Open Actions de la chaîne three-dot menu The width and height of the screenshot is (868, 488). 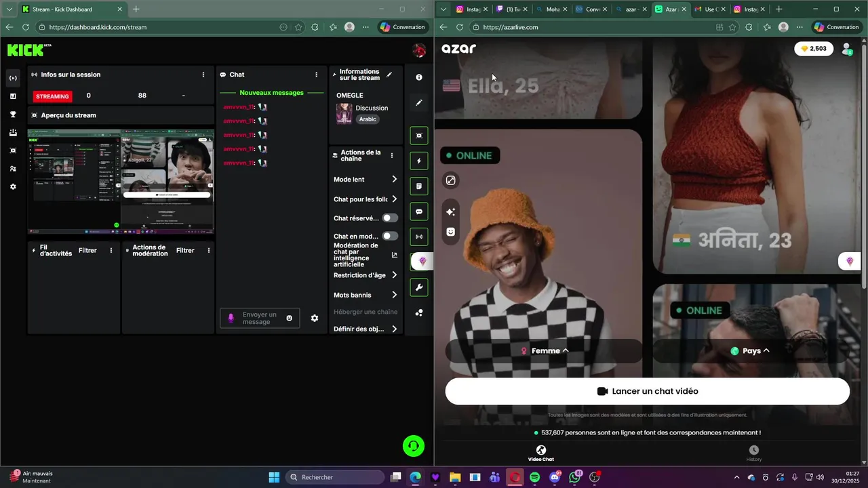[x=391, y=156]
